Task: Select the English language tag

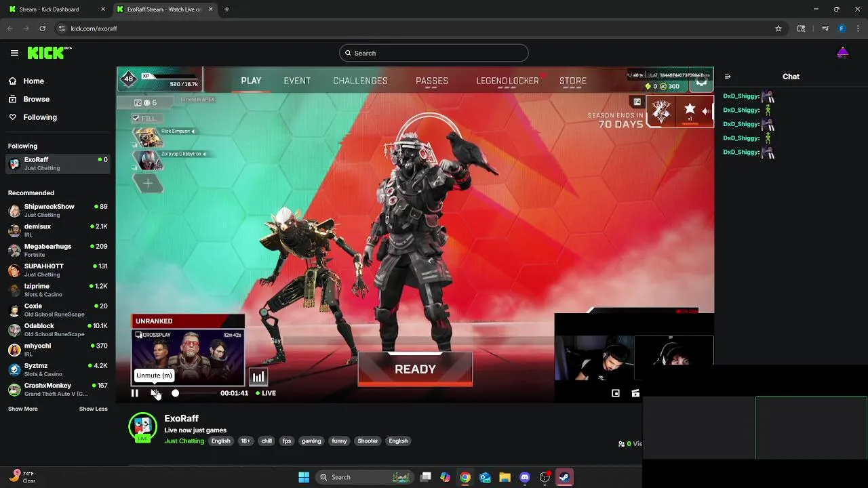Action: (x=220, y=441)
